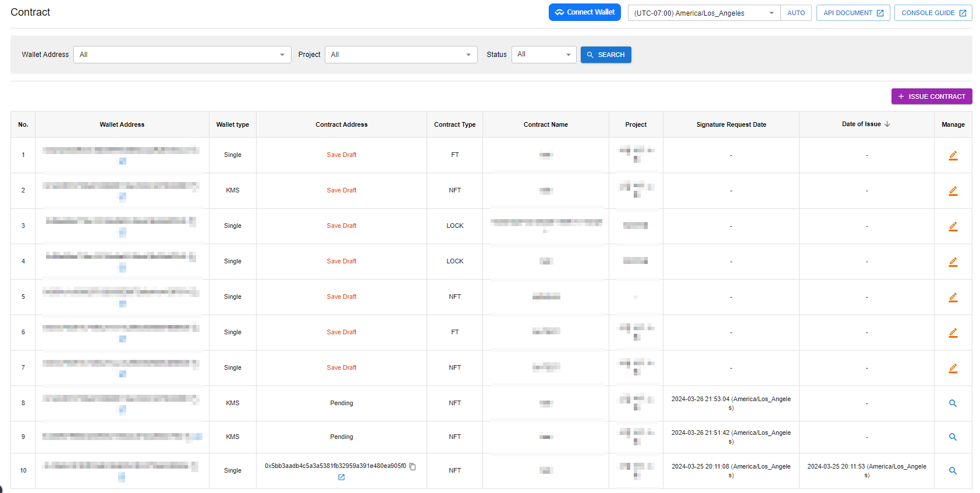Click the 2024-03-26 21:53:04 signature date
Viewport: 980px width, 493px height.
(731, 403)
